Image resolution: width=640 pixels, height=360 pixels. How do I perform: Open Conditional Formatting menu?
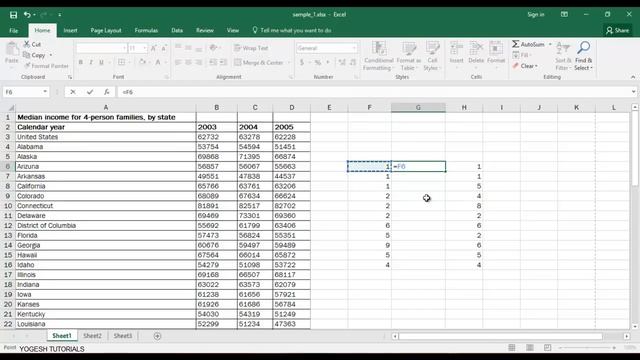[x=379, y=56]
